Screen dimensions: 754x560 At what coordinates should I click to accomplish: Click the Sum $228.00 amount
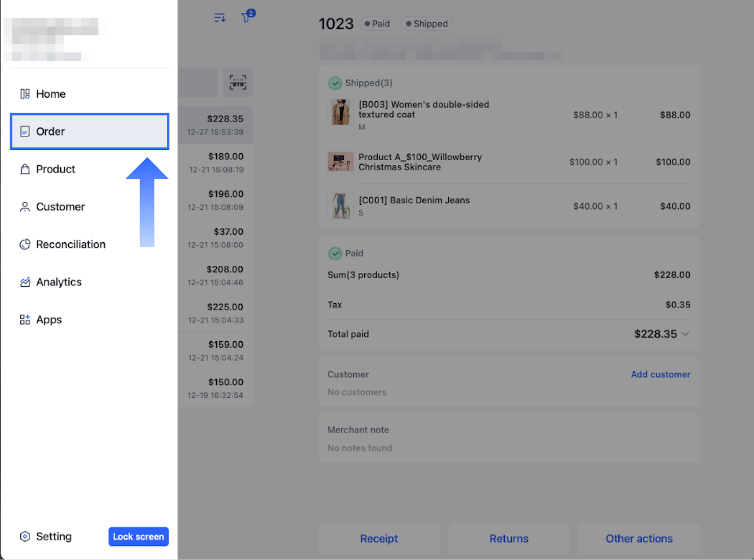(x=672, y=275)
